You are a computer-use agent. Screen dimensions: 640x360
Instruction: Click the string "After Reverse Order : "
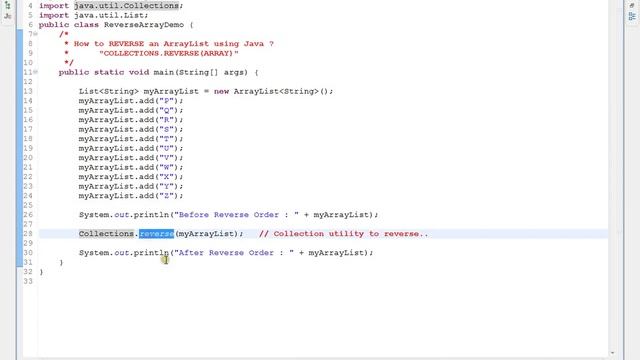tap(234, 253)
